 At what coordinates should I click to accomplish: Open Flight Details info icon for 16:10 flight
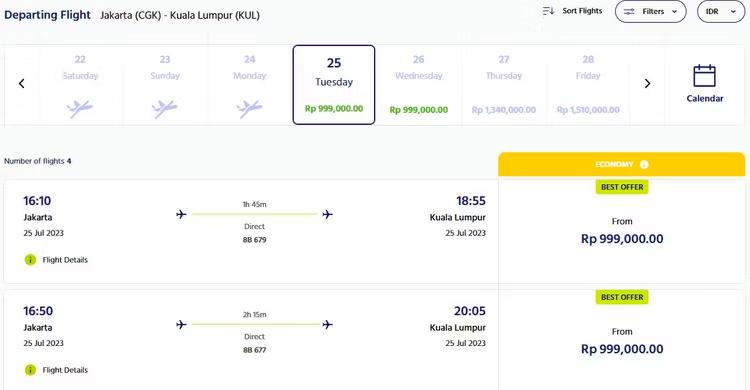pos(30,260)
